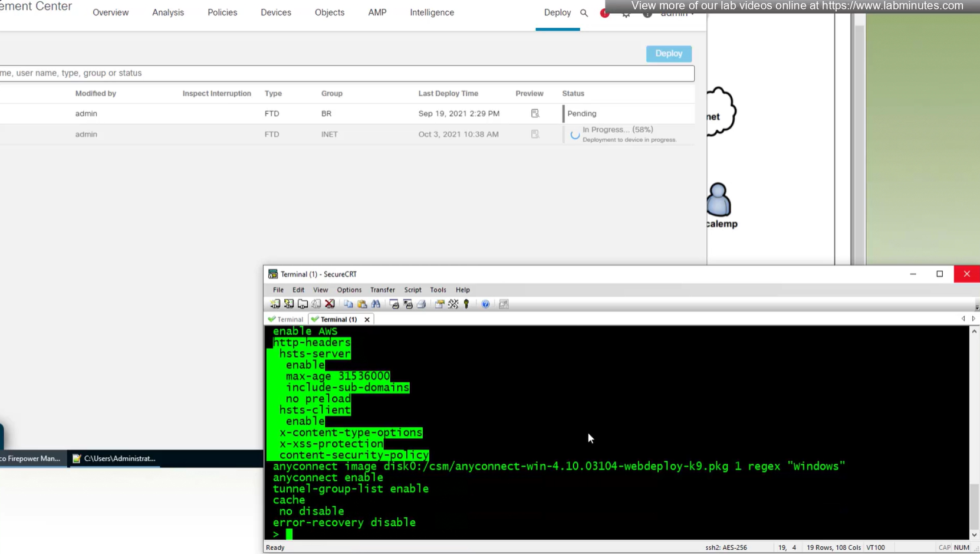Preview deployment for the BR group device

click(x=535, y=113)
